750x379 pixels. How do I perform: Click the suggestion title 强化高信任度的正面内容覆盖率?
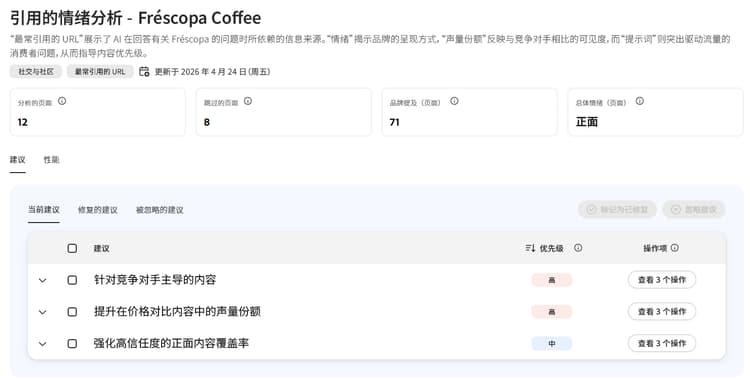pyautogui.click(x=171, y=343)
